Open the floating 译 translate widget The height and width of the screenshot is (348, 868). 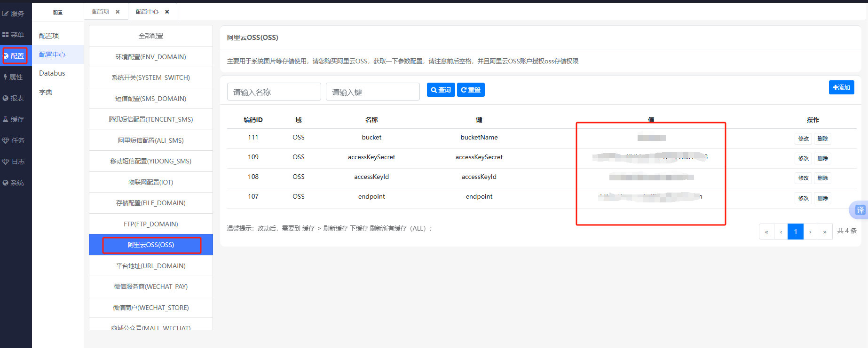[x=860, y=210]
